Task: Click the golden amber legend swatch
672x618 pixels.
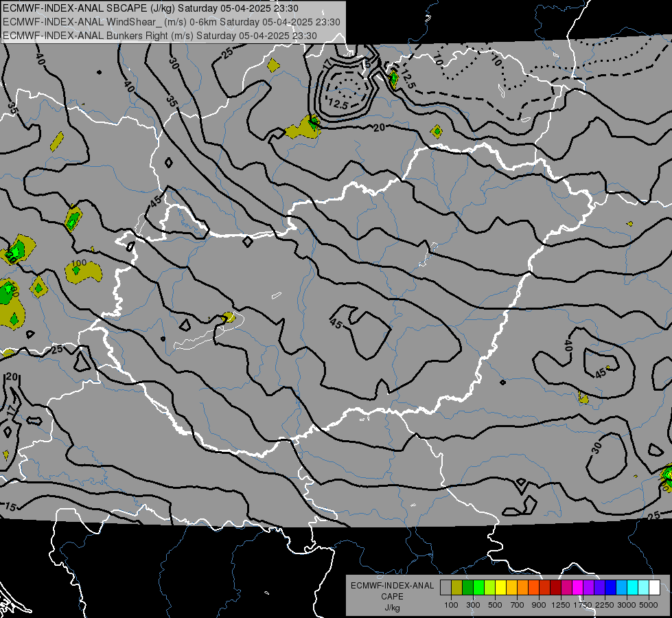Action: 511,588
